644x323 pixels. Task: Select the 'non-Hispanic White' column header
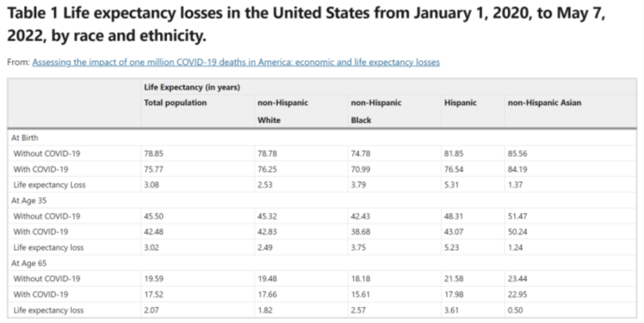283,111
